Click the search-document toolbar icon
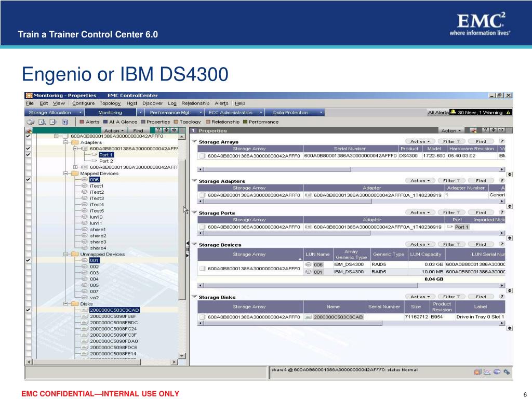Screen dimensions: 532x399 coord(42,122)
